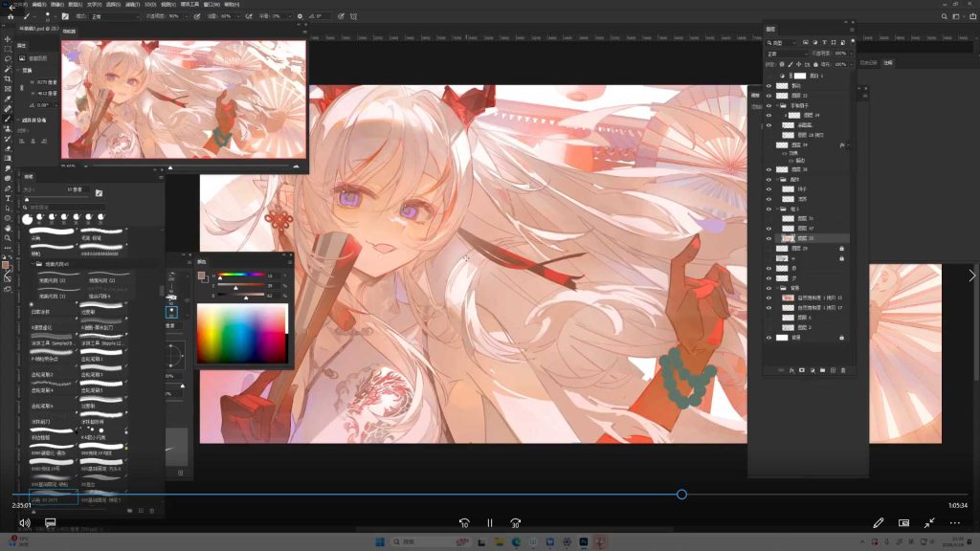Viewport: 980px width, 551px height.
Task: Open the 文件 menu
Action: click(x=21, y=5)
